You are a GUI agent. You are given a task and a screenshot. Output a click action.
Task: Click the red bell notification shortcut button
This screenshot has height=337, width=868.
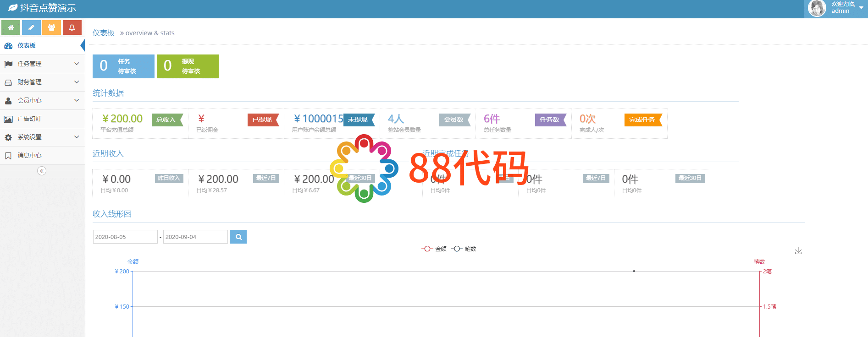click(x=72, y=27)
